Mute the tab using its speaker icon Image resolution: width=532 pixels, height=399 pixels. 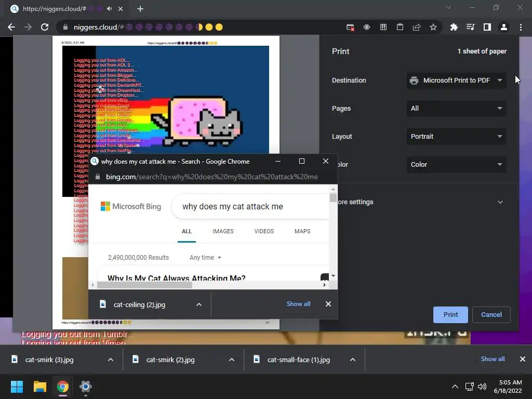[x=109, y=9]
